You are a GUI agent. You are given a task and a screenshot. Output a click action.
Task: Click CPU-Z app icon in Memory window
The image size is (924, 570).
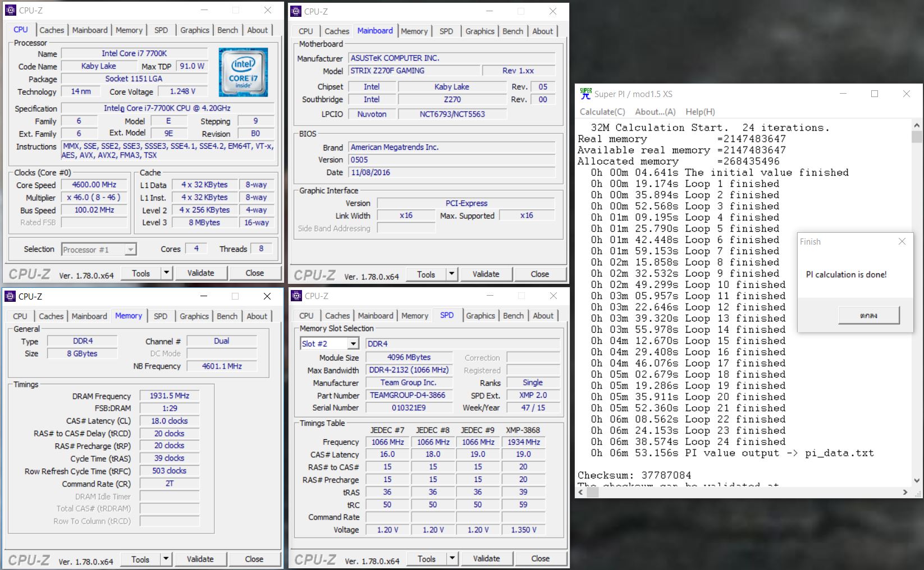click(10, 296)
